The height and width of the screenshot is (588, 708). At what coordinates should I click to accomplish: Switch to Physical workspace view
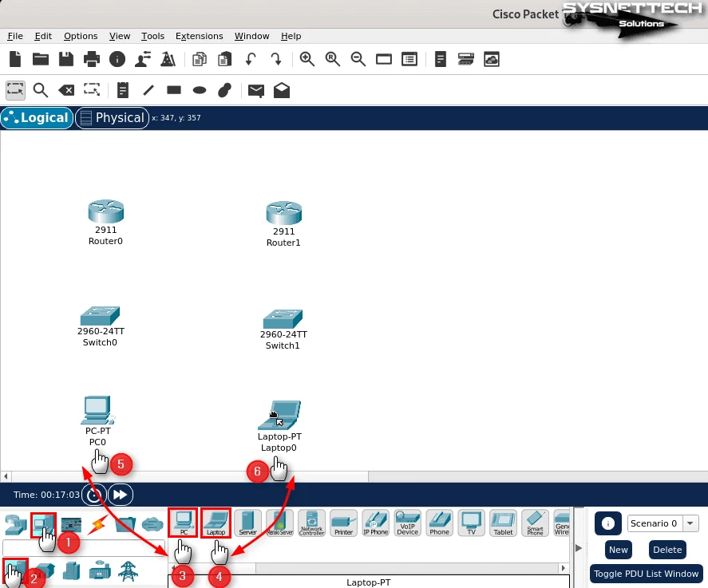(112, 118)
